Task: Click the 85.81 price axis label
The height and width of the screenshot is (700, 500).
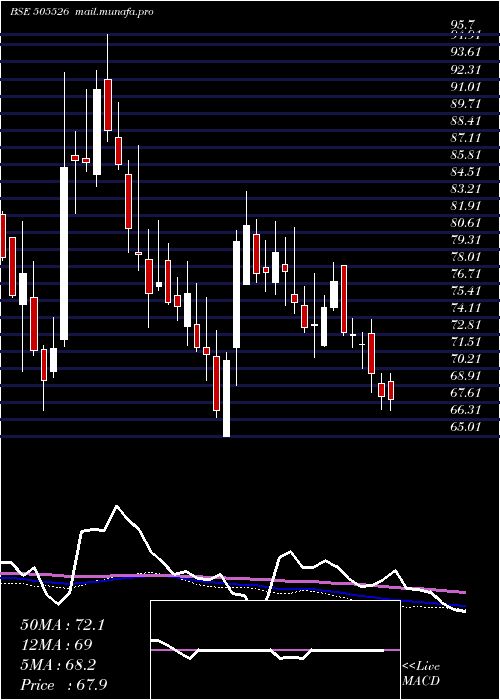Action: (x=466, y=155)
